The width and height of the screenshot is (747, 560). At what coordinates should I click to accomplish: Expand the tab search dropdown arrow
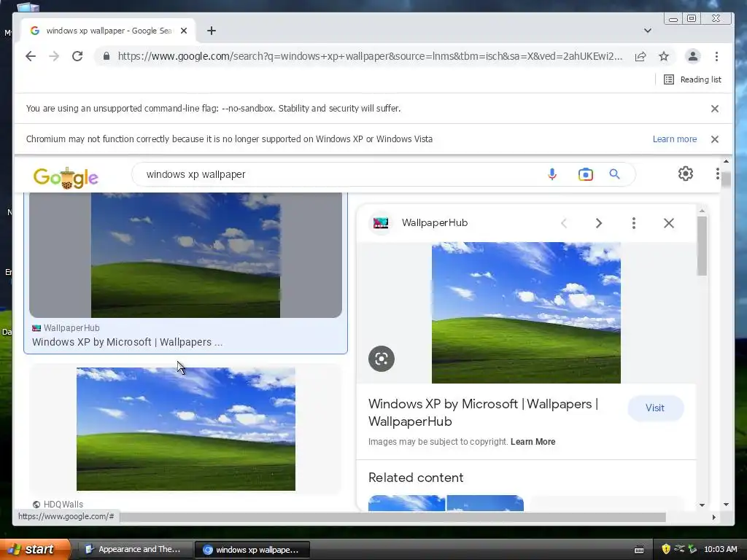tap(648, 31)
